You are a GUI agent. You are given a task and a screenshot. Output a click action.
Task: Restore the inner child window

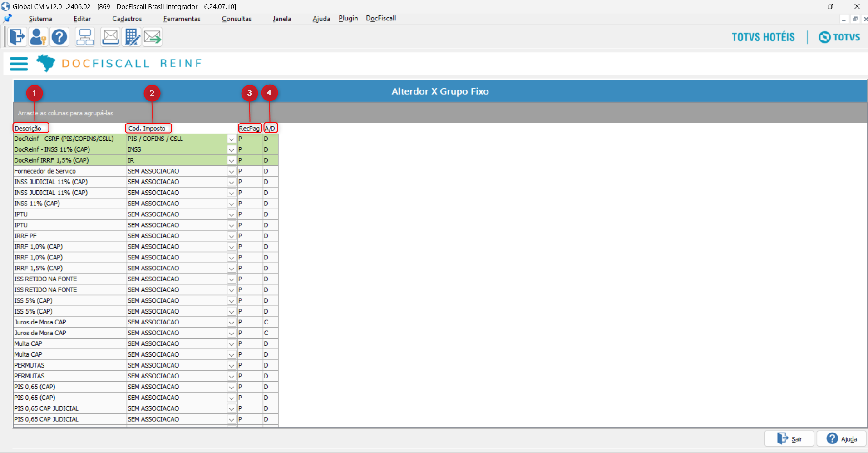pyautogui.click(x=855, y=19)
